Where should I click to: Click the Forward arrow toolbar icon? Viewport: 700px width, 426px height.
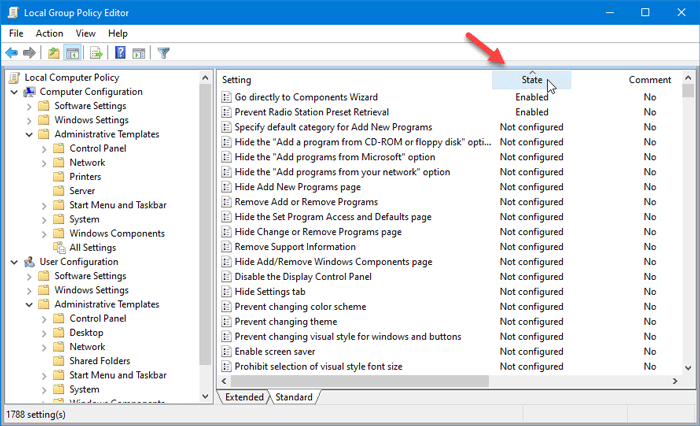coord(30,53)
